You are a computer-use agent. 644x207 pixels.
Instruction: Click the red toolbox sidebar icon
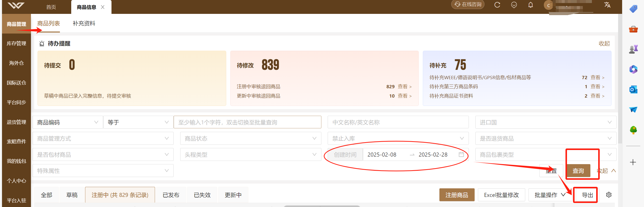(633, 29)
